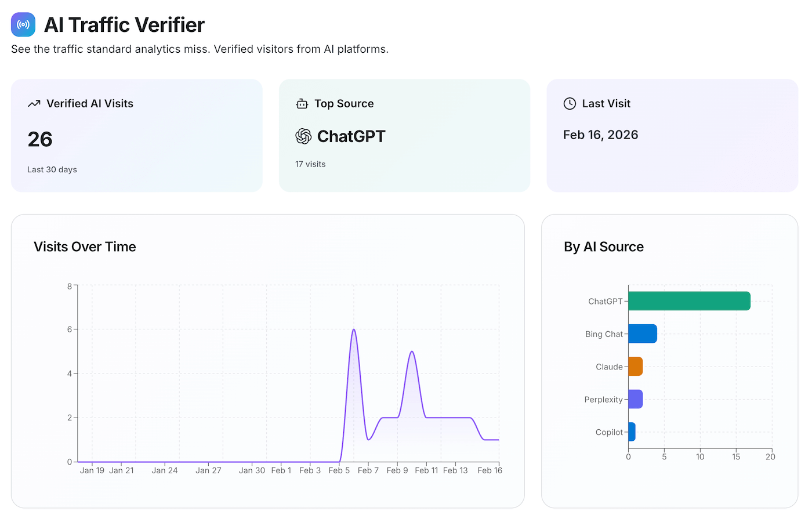Click the Jan 19 axis label
The width and height of the screenshot is (812, 522).
[92, 470]
